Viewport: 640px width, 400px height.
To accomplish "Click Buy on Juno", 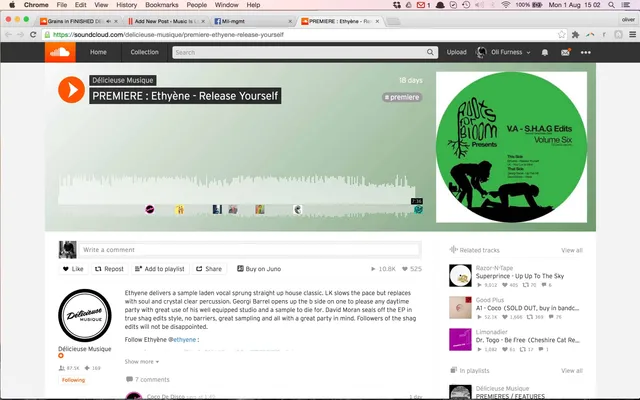I will (259, 269).
